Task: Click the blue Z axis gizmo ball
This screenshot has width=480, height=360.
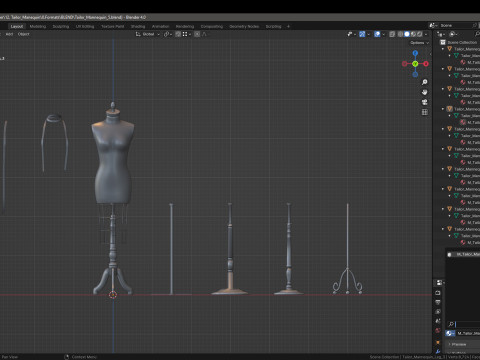Action: click(415, 53)
